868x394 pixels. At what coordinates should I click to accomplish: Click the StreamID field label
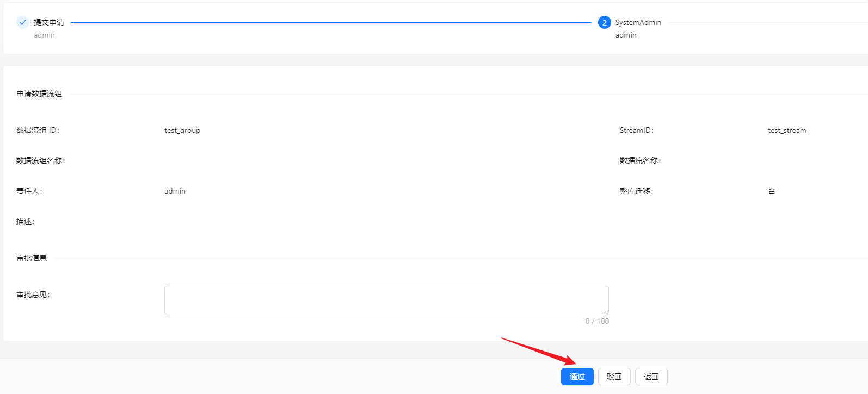(636, 130)
